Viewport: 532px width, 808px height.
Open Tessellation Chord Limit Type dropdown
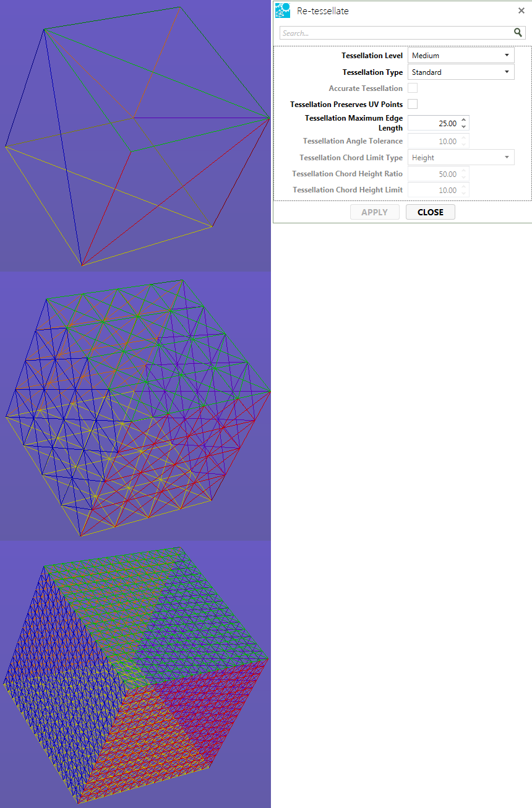coord(461,158)
